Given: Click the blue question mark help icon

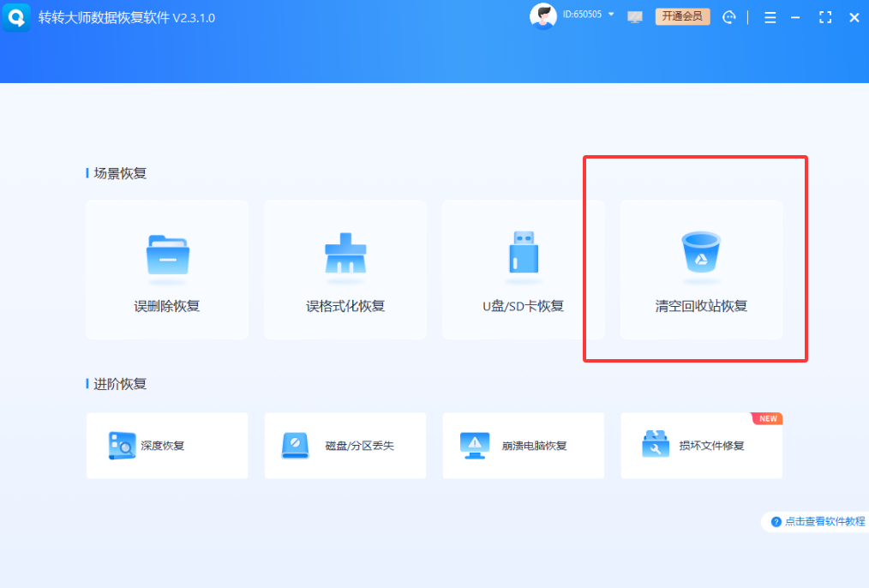Looking at the screenshot, I should click(776, 522).
